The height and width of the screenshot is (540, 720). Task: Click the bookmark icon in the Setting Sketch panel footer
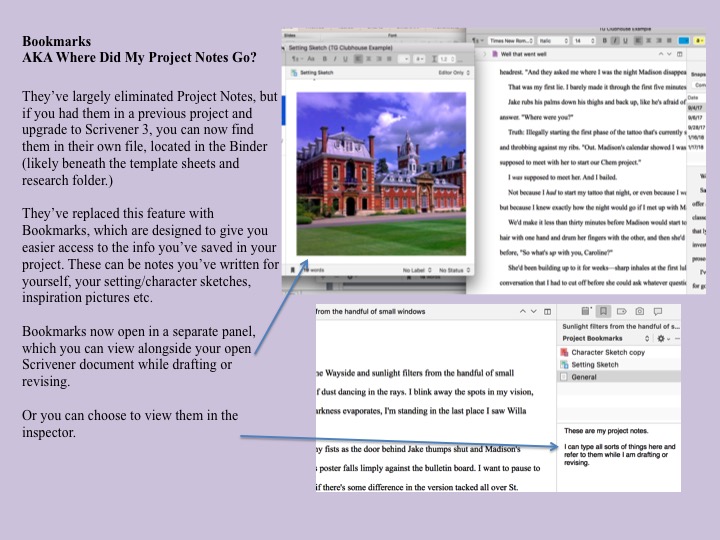[x=292, y=270]
